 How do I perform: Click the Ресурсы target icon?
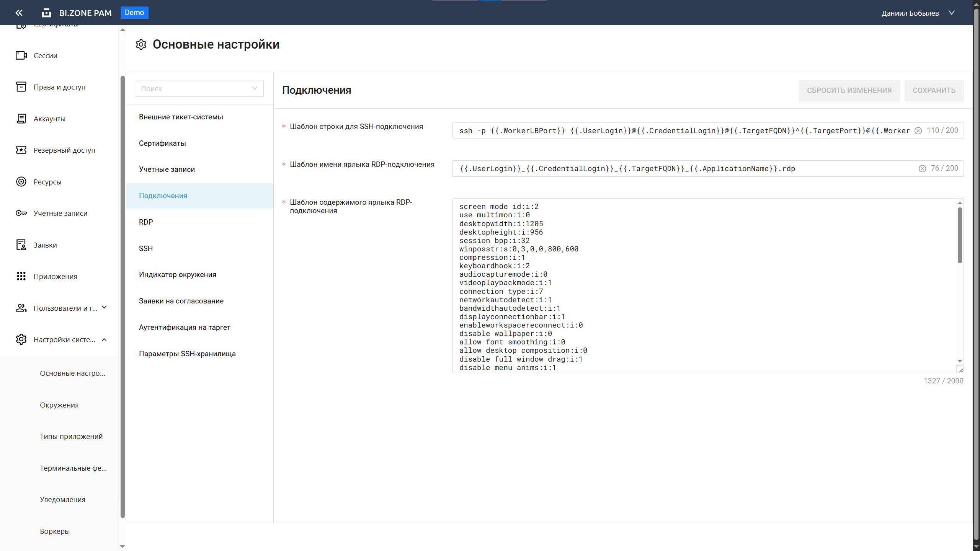pos(21,182)
